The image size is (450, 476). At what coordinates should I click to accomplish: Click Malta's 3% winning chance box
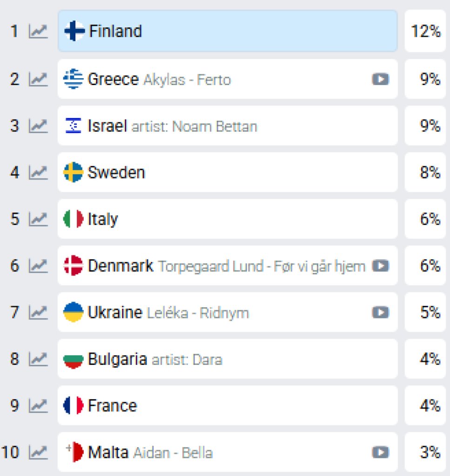[425, 452]
